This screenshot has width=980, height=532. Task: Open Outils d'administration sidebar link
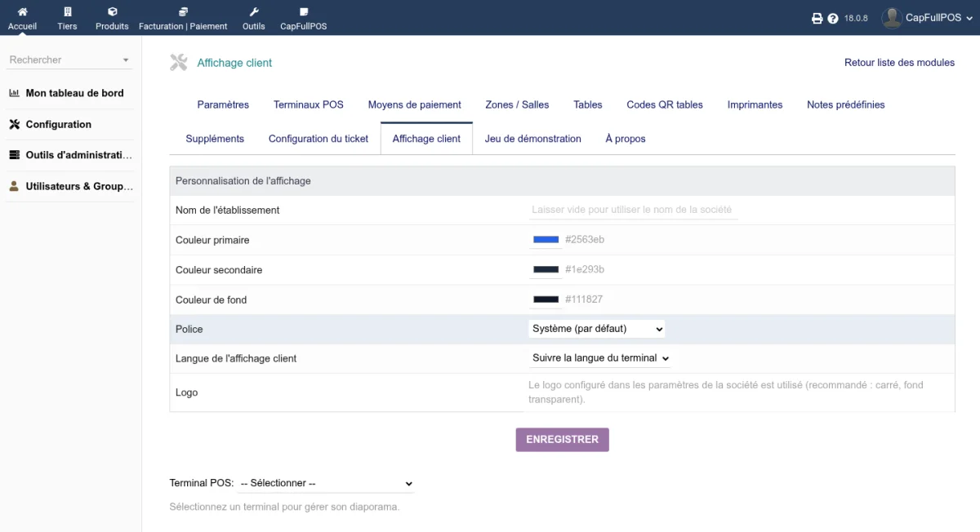tap(78, 155)
